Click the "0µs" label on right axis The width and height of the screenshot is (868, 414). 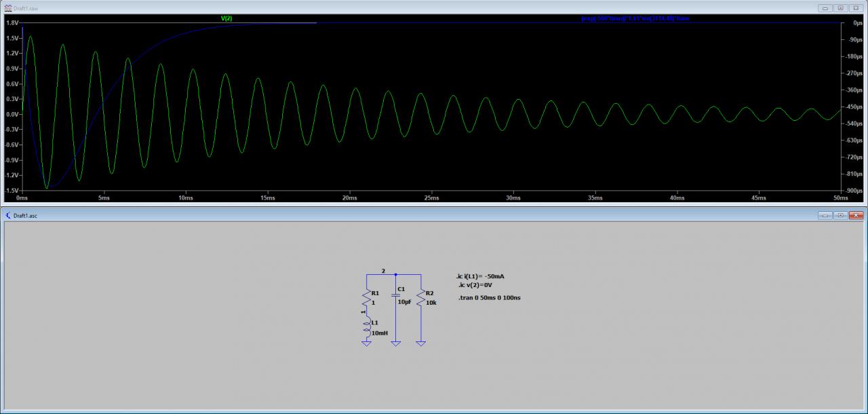coord(856,23)
